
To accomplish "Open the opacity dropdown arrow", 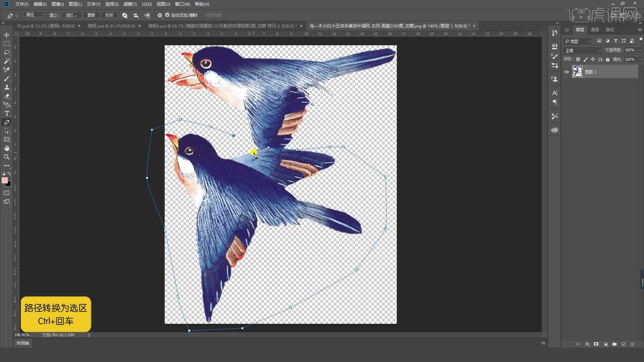I will click(640, 50).
